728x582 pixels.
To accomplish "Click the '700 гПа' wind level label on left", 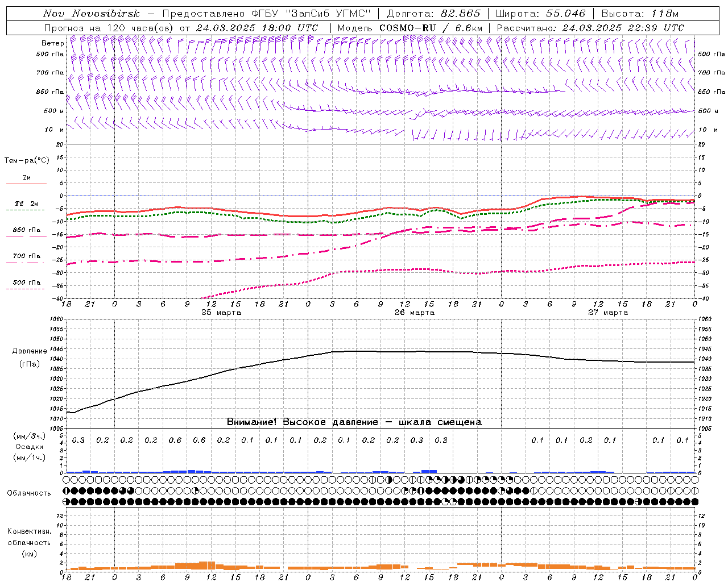I will click(50, 73).
